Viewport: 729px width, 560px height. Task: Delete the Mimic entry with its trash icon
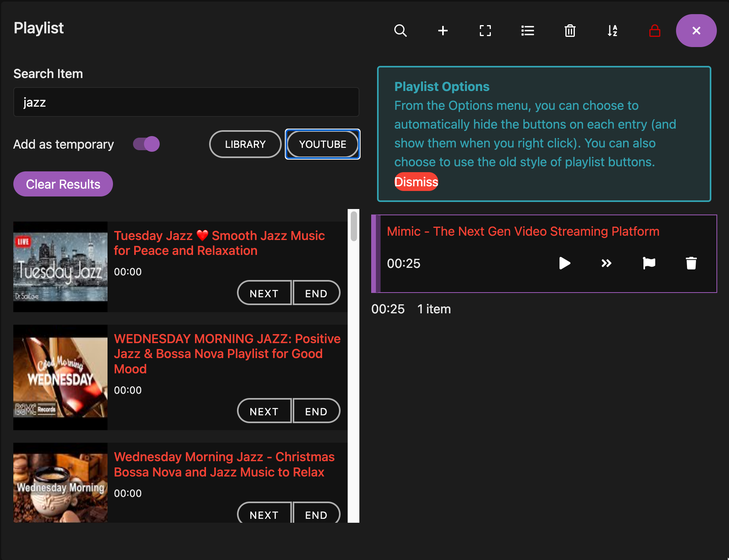[x=691, y=263]
